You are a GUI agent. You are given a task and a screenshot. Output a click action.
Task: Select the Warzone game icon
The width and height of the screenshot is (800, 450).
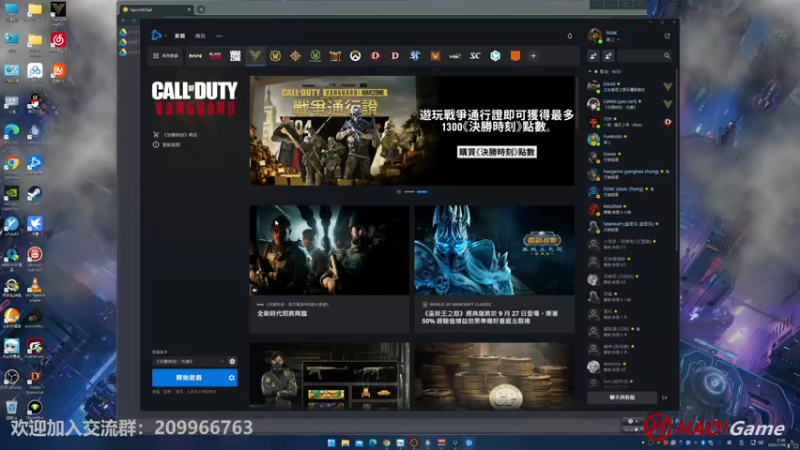point(235,56)
